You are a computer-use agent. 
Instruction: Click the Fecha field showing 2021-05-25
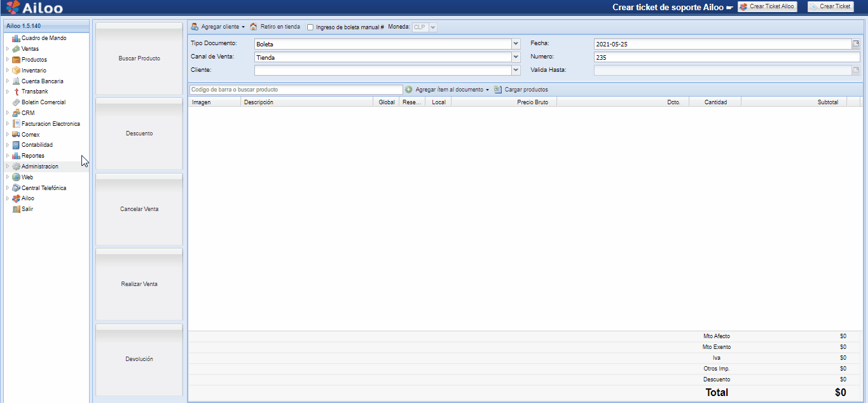pyautogui.click(x=722, y=44)
